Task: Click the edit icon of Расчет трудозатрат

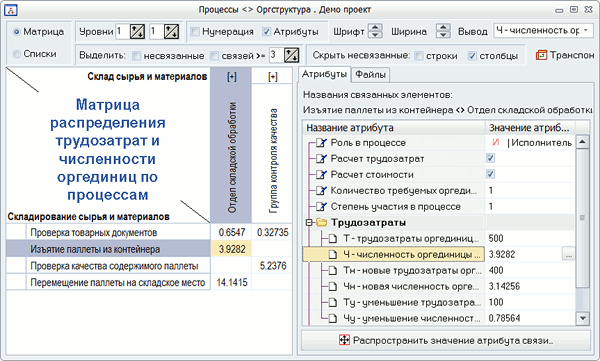Action: 322,158
